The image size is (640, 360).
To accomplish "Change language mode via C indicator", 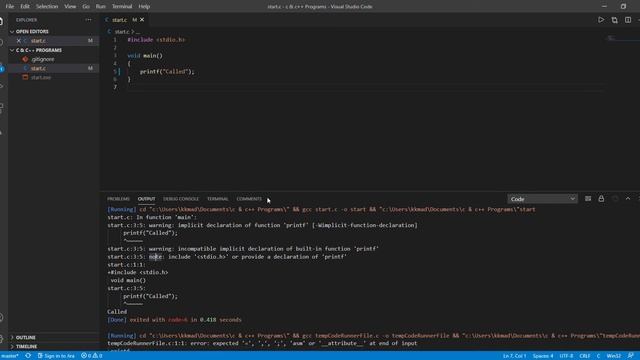I will [598, 356].
